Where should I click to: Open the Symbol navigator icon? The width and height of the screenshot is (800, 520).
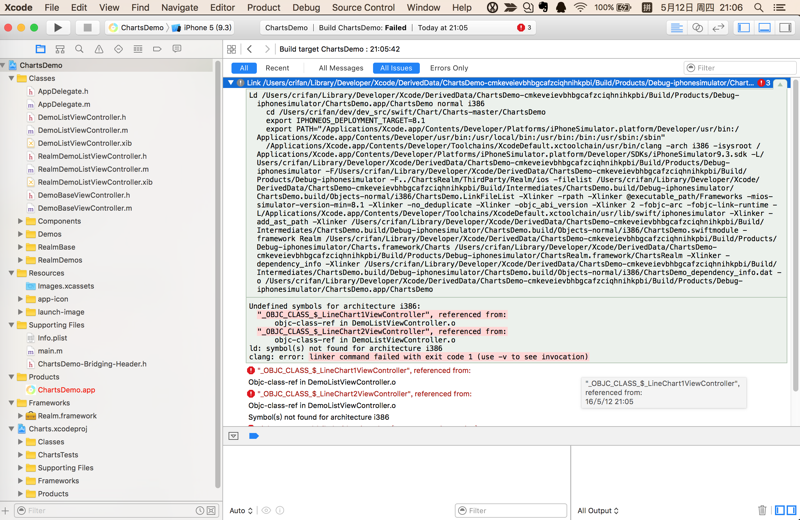[x=60, y=49]
